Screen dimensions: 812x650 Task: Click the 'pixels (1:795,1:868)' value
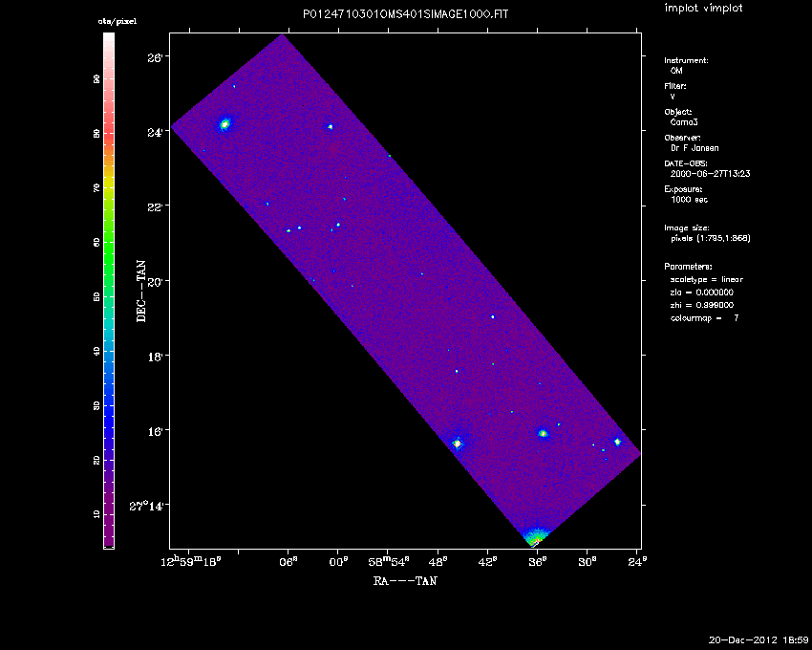click(x=711, y=238)
